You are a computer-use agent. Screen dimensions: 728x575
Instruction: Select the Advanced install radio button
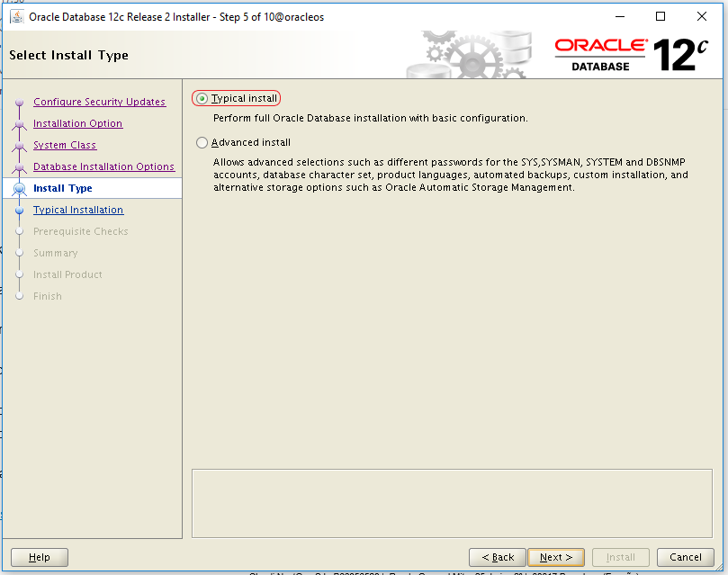[x=202, y=142]
